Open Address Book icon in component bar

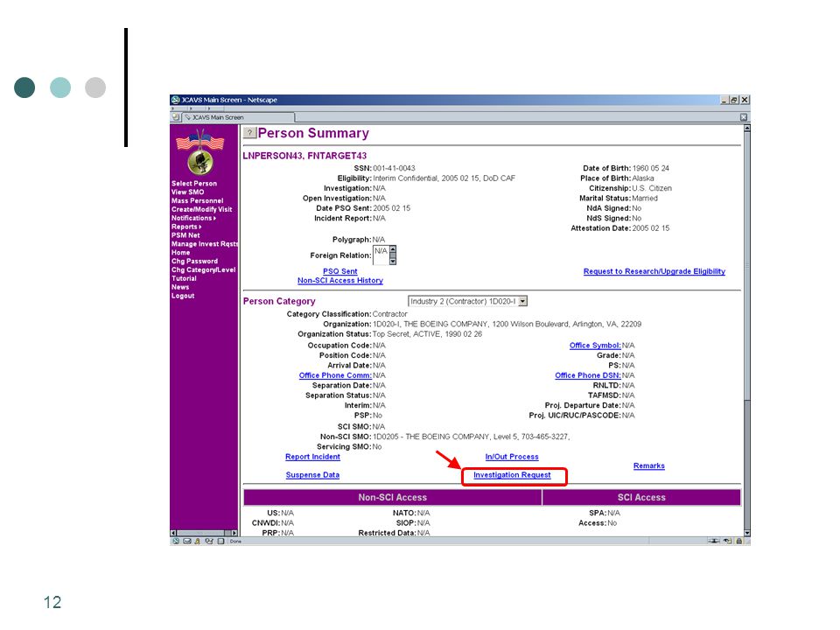(x=220, y=541)
